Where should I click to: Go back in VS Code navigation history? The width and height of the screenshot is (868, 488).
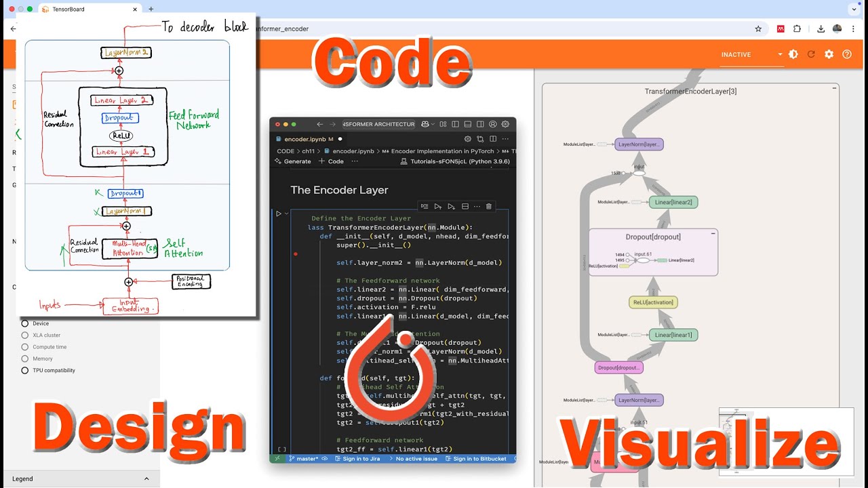click(320, 124)
